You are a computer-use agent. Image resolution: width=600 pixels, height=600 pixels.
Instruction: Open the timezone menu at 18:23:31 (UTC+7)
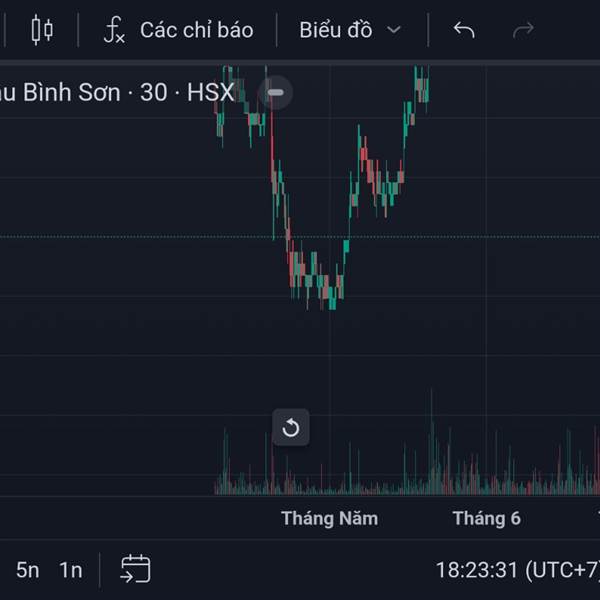(516, 570)
